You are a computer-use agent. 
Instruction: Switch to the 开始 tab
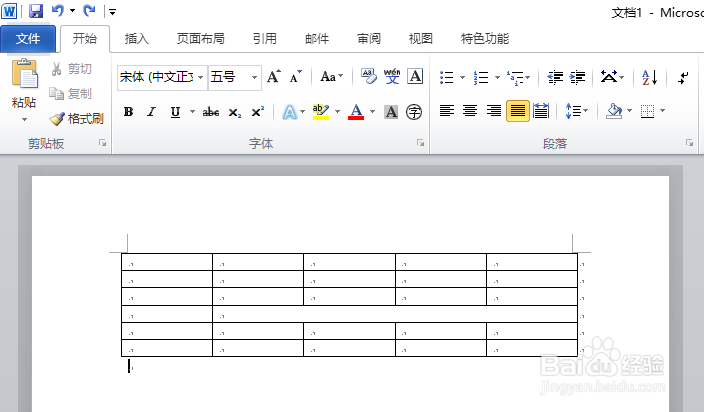[85, 39]
